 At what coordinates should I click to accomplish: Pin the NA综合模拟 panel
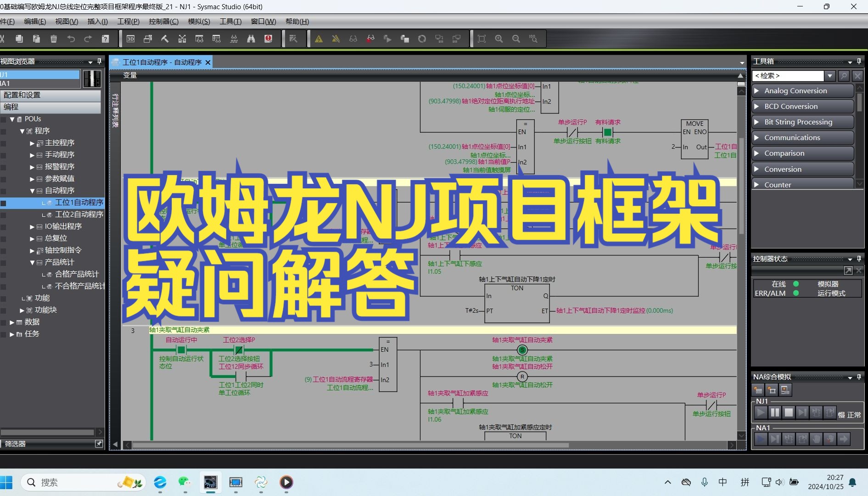click(x=859, y=377)
